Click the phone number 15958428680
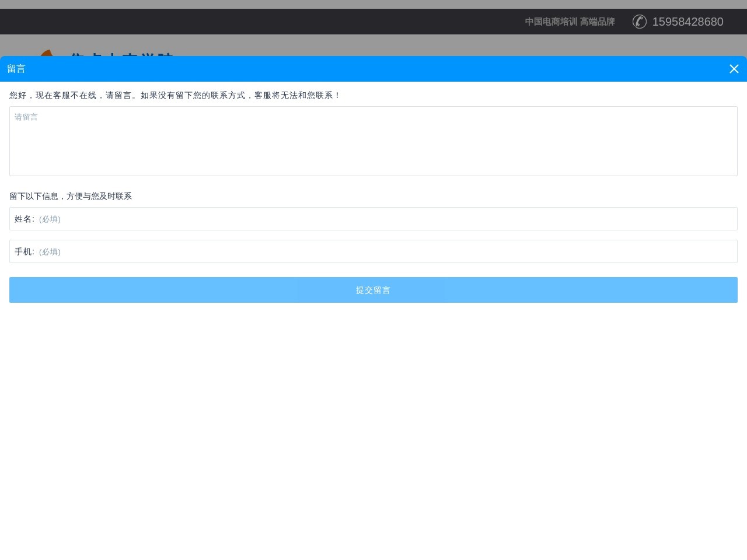The height and width of the screenshot is (560, 747). click(687, 22)
